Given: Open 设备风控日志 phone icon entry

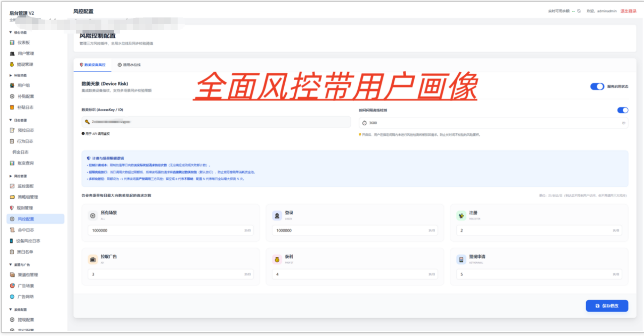Looking at the screenshot, I should (12, 241).
